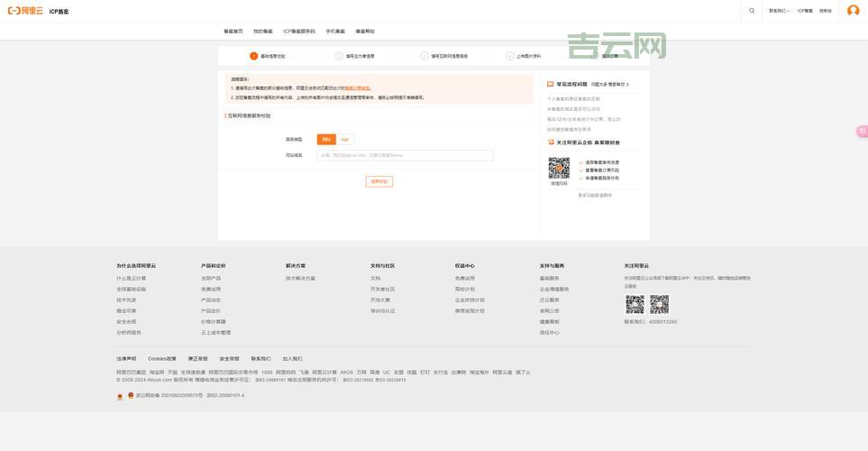Screen dimensions: 868x451
Task: Click the 信息校验 submit button
Action: point(379,181)
